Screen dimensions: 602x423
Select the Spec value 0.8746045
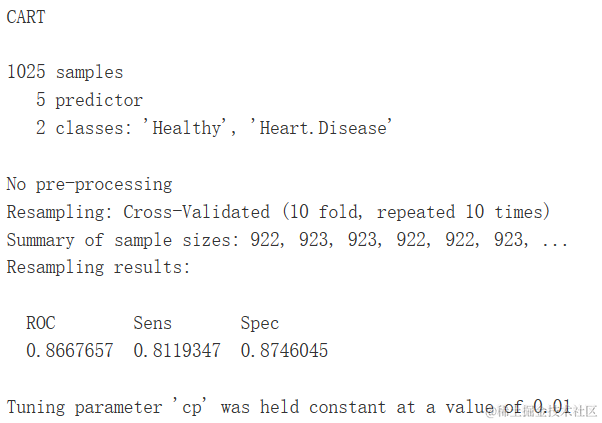[284, 350]
